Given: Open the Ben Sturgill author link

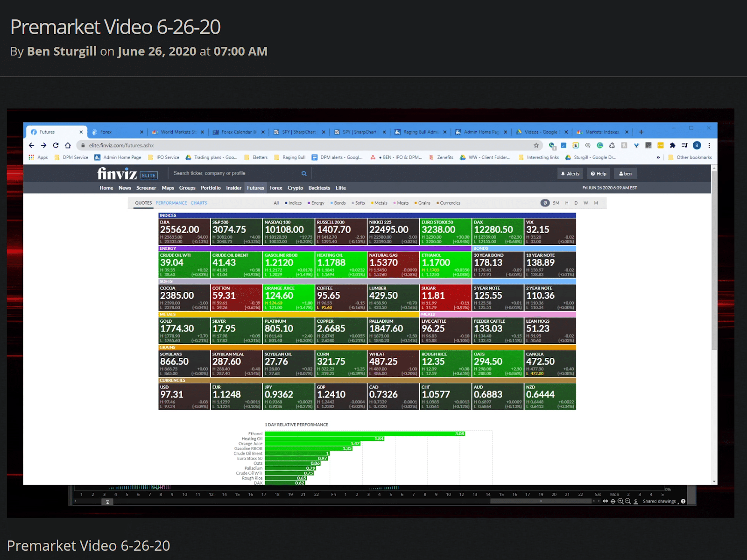Looking at the screenshot, I should pyautogui.click(x=62, y=51).
